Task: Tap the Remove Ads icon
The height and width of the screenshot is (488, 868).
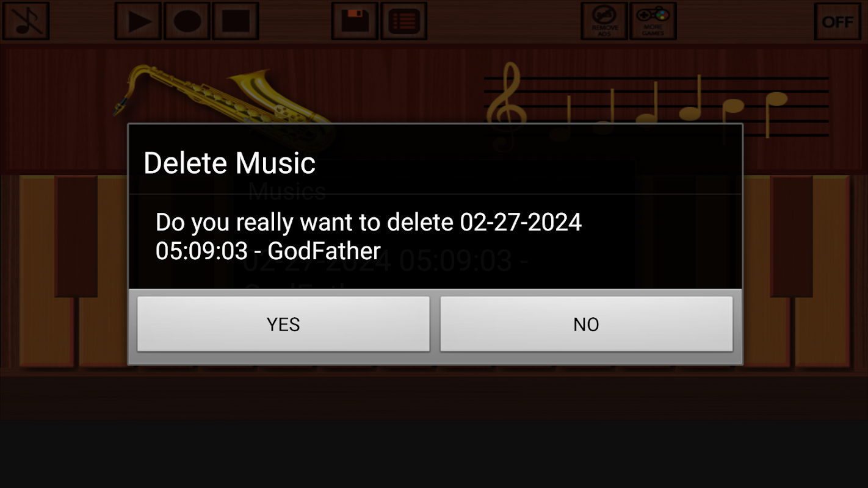Action: [x=604, y=21]
